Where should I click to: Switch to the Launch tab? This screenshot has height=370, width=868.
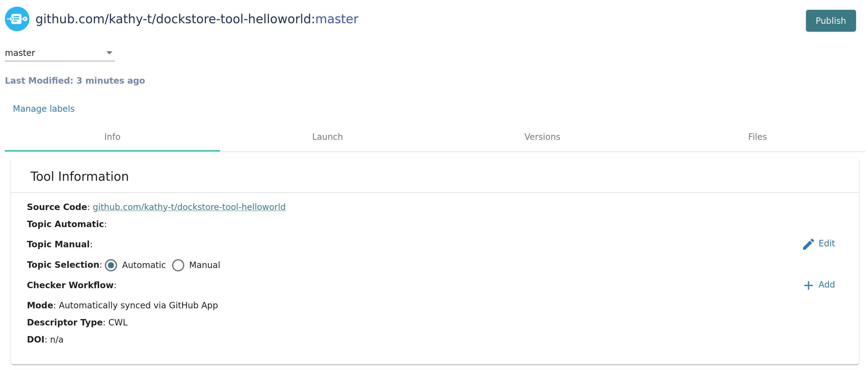point(327,137)
